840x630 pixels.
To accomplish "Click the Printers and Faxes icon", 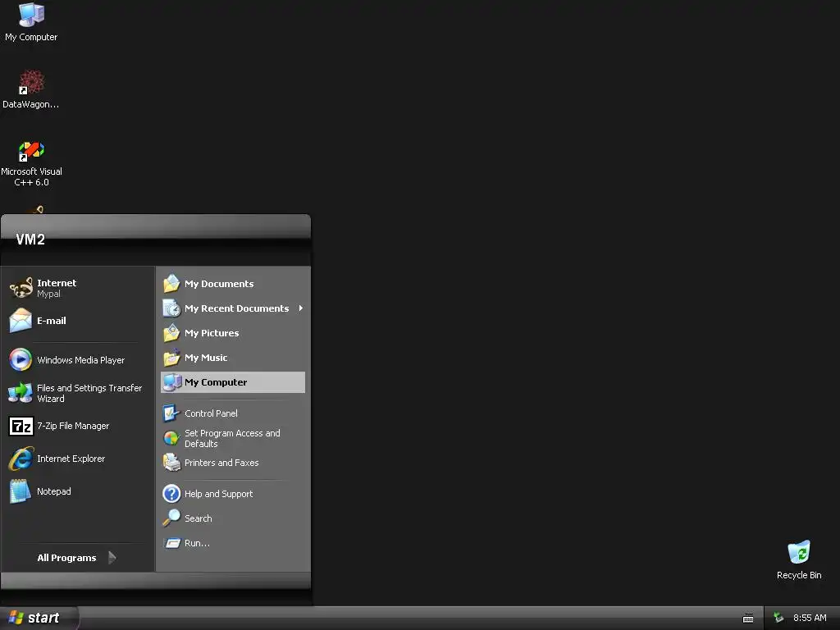I will pos(171,463).
